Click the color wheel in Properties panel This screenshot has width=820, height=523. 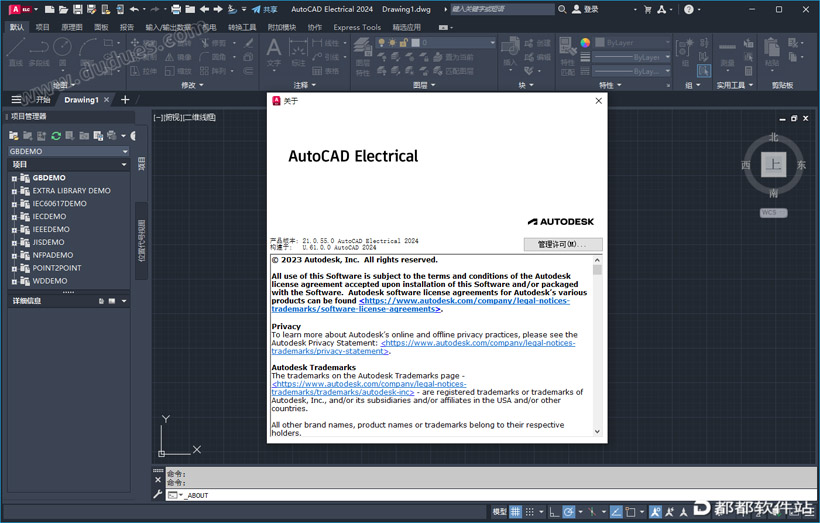click(585, 43)
